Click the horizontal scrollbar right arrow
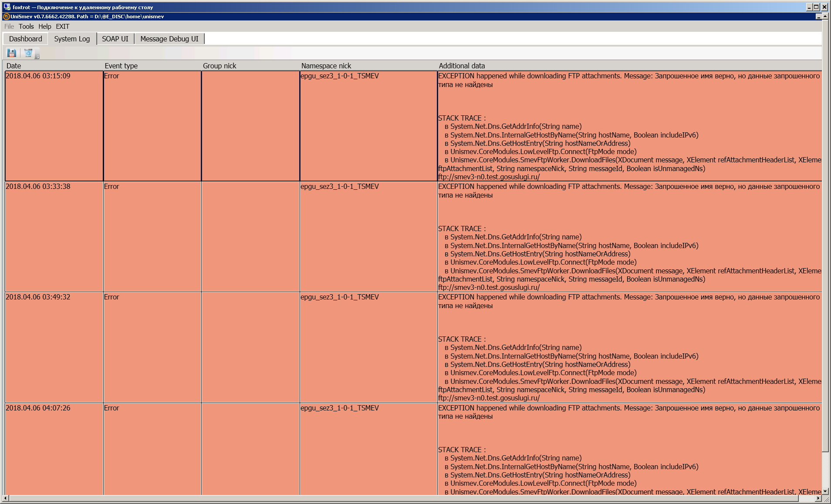The image size is (831, 504). click(x=818, y=498)
